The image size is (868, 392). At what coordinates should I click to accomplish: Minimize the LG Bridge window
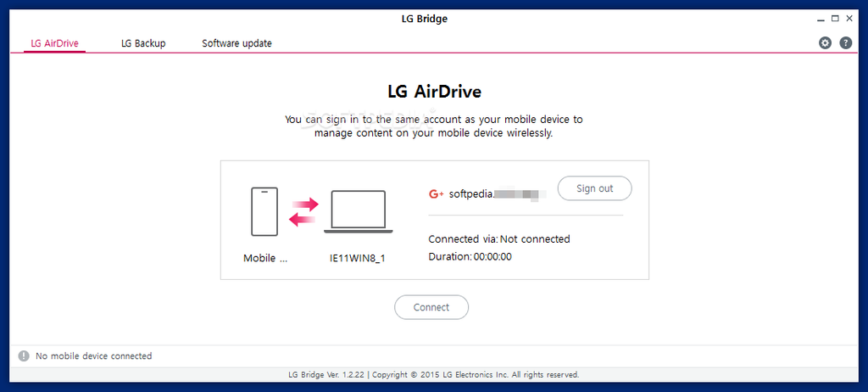(x=821, y=18)
